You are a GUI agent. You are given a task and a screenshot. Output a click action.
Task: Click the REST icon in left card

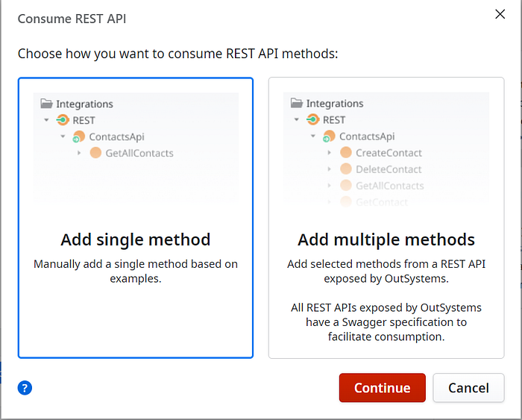[63, 120]
